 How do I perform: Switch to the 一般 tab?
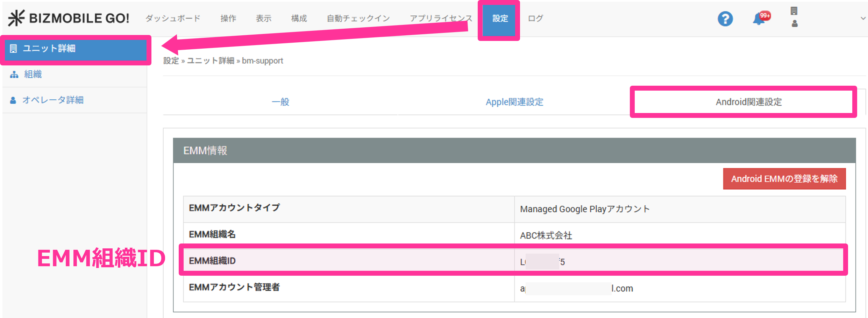click(280, 102)
